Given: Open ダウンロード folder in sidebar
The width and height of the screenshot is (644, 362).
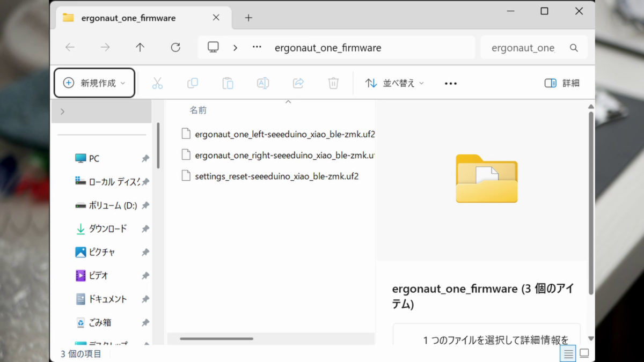Looking at the screenshot, I should 107,228.
